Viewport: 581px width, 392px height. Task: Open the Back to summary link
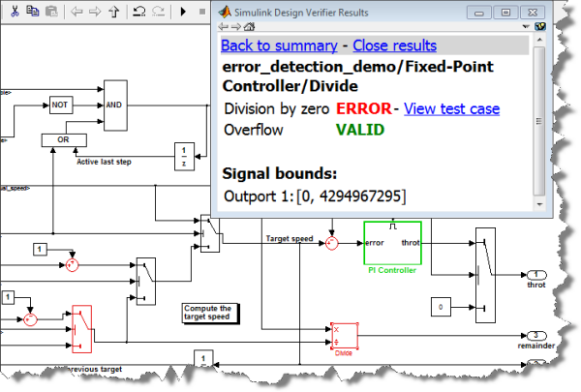pos(279,45)
